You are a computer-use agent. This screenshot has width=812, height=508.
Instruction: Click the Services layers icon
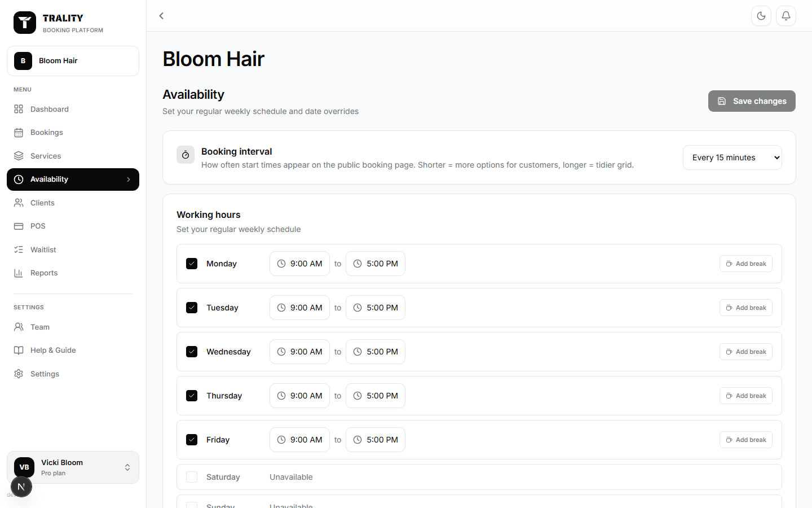(19, 156)
